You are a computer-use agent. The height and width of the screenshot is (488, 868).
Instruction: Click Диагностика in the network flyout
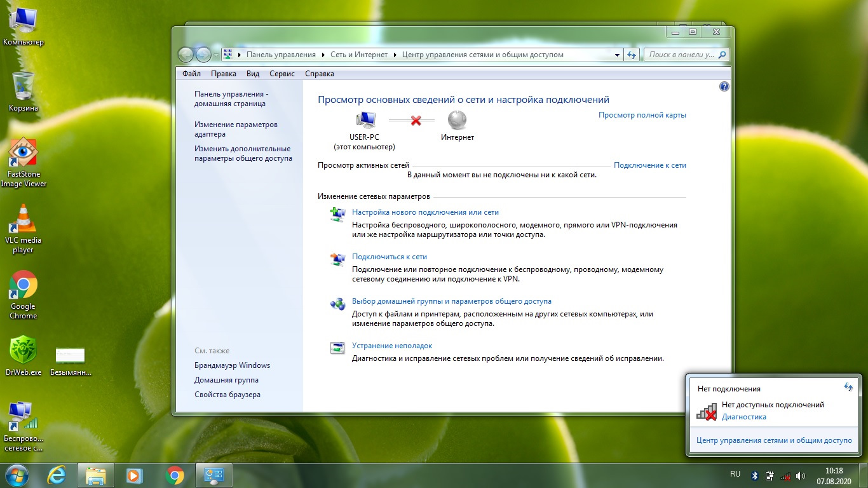pyautogui.click(x=744, y=417)
